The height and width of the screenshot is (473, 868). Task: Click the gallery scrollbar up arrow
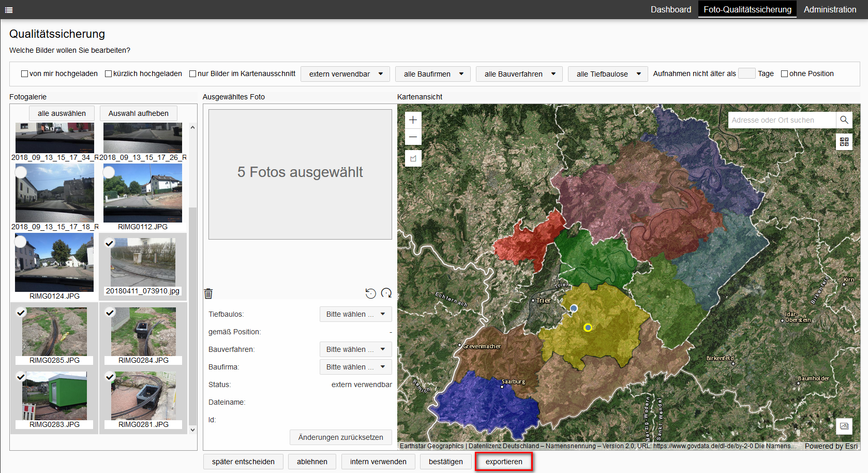coord(193,127)
